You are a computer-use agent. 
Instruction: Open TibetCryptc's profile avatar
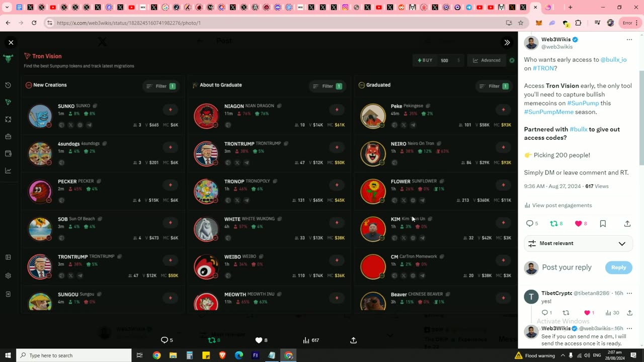[x=531, y=297]
